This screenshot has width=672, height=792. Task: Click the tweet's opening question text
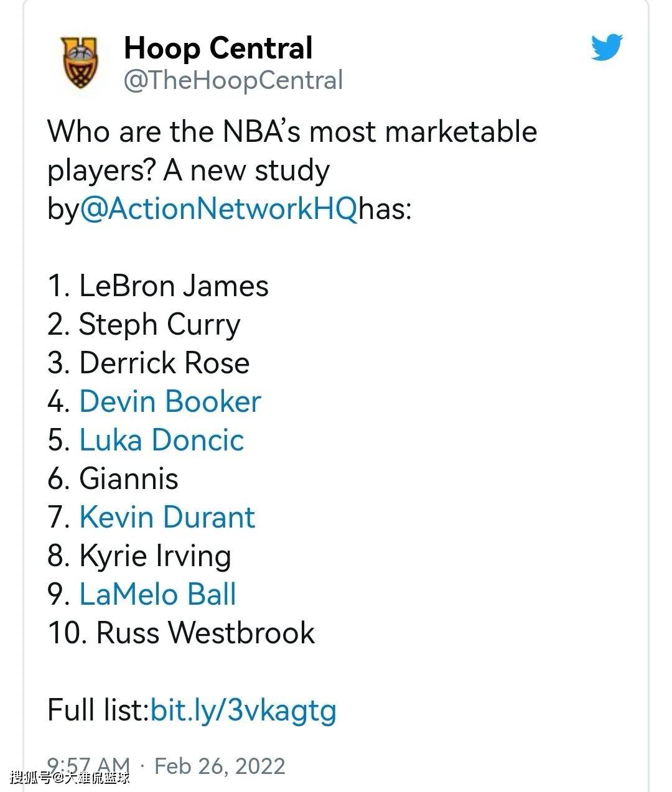tap(292, 151)
